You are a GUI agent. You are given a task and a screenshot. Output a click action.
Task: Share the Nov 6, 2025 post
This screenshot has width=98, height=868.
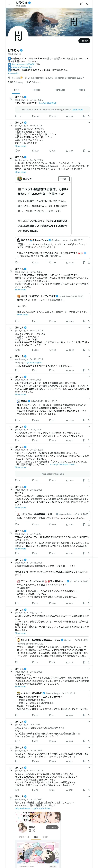click(x=89, y=151)
